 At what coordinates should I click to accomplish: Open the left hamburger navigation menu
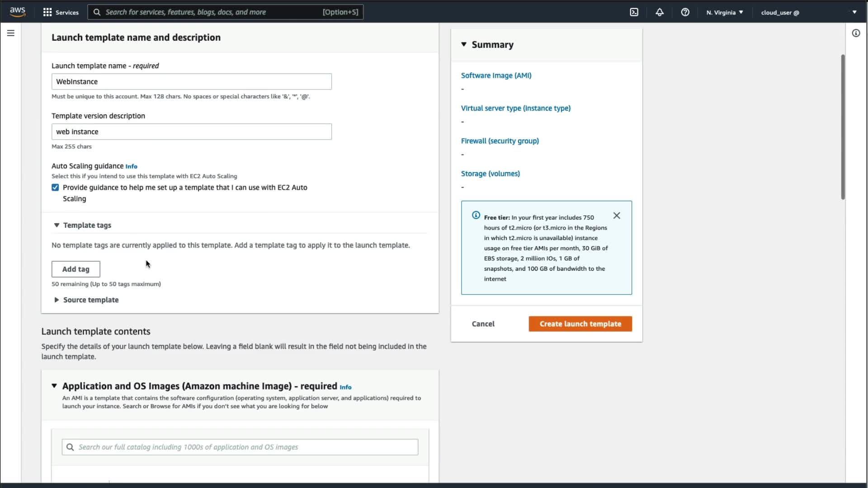tap(11, 33)
